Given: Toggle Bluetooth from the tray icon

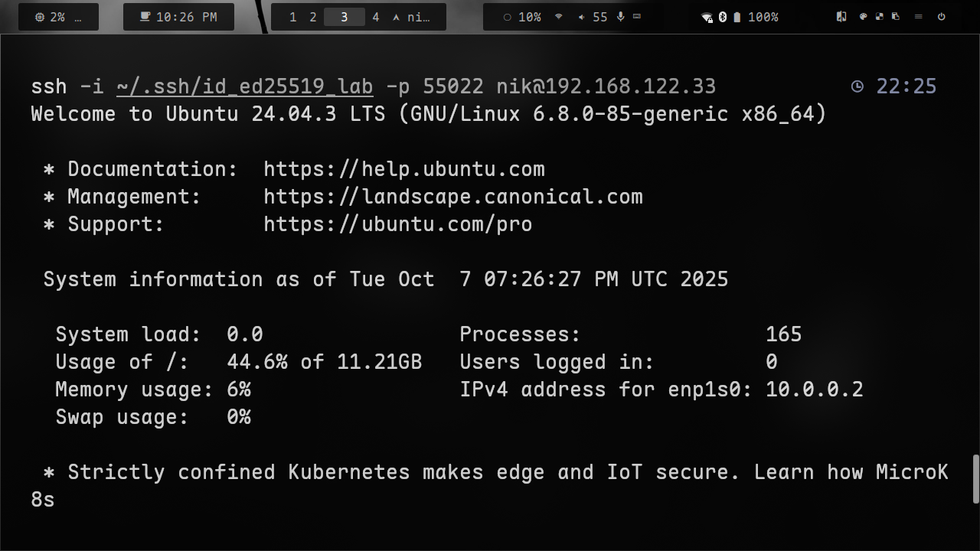Looking at the screenshot, I should click(723, 17).
